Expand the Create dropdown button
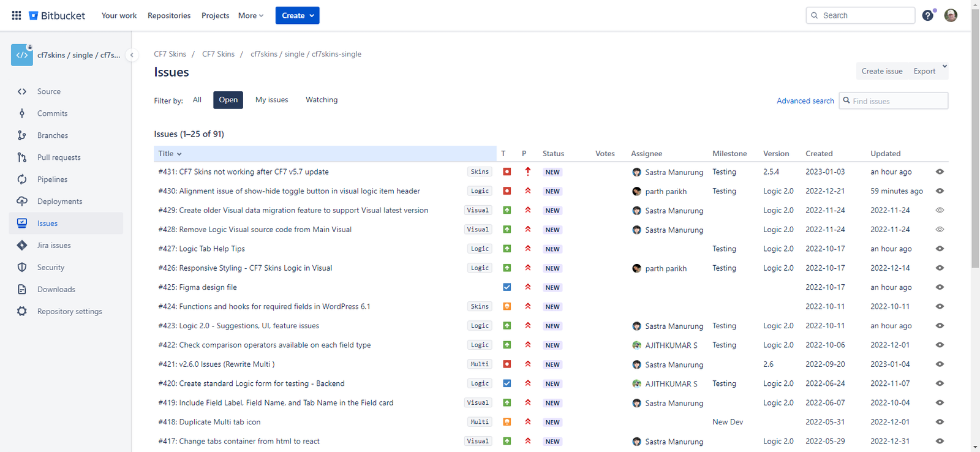This screenshot has width=980, height=452. 297,15
